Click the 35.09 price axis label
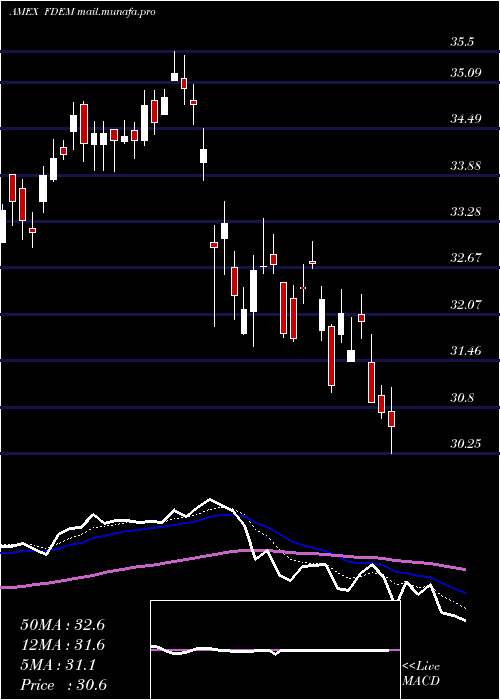500x700 pixels. [x=466, y=72]
